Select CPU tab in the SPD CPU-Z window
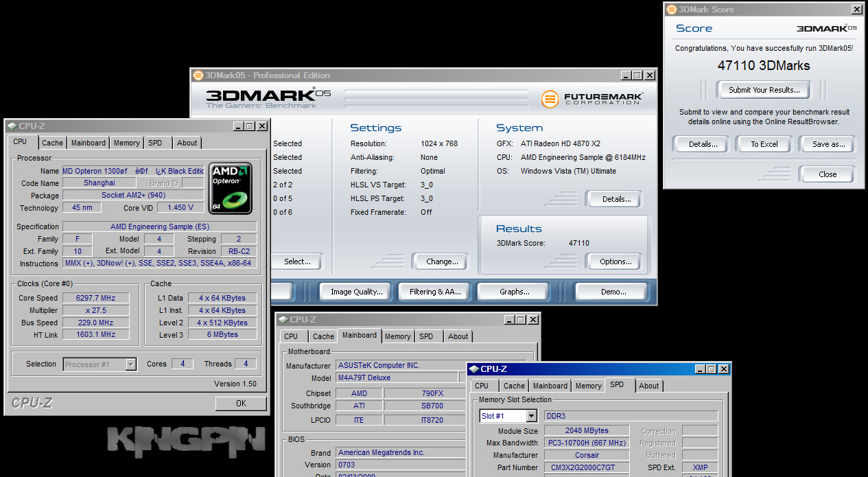 482,386
